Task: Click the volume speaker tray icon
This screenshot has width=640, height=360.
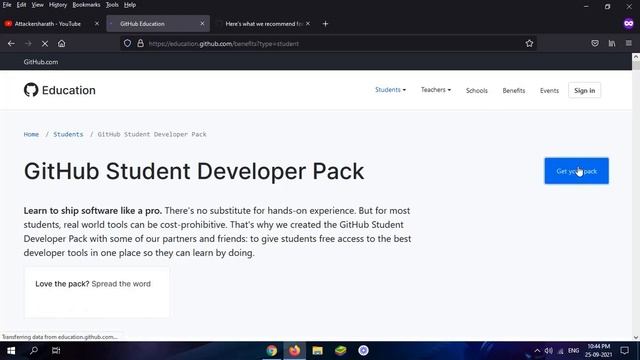Action: (549, 351)
